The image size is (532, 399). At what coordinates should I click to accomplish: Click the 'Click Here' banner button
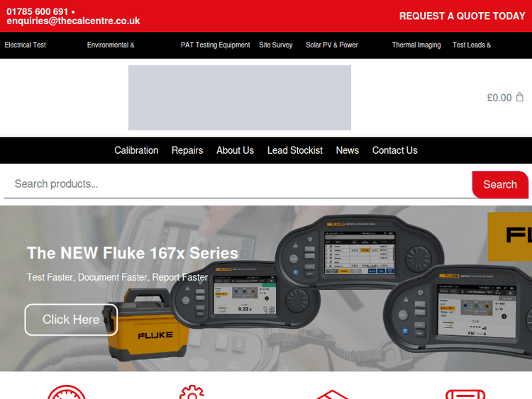point(71,320)
